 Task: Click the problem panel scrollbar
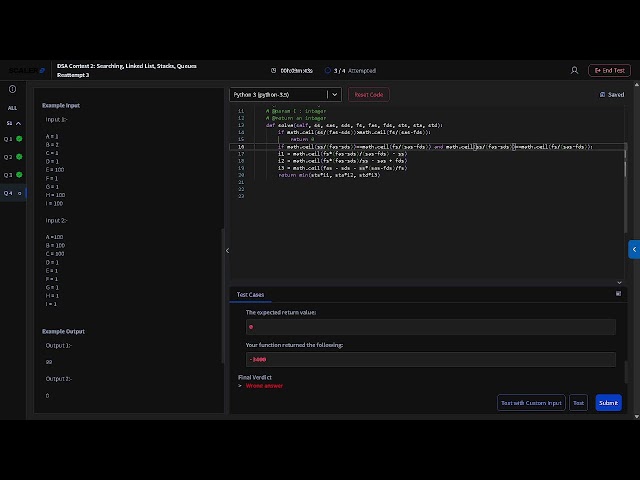point(222,296)
